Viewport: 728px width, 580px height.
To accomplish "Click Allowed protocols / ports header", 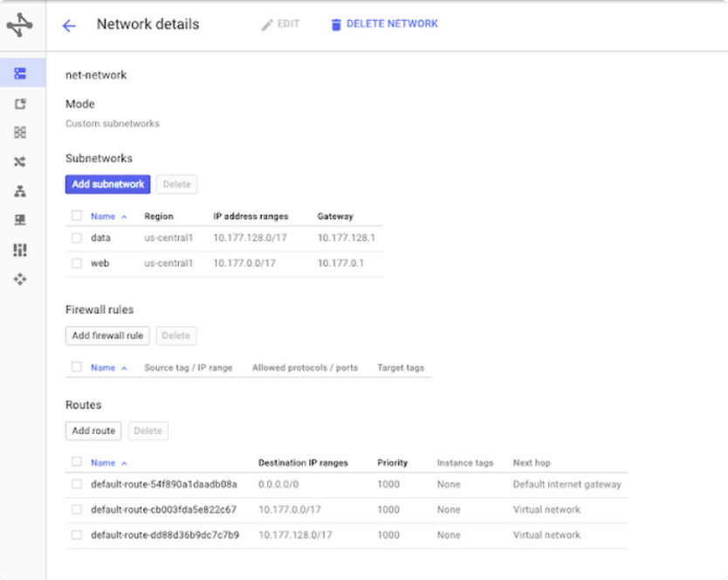I will tap(305, 368).
